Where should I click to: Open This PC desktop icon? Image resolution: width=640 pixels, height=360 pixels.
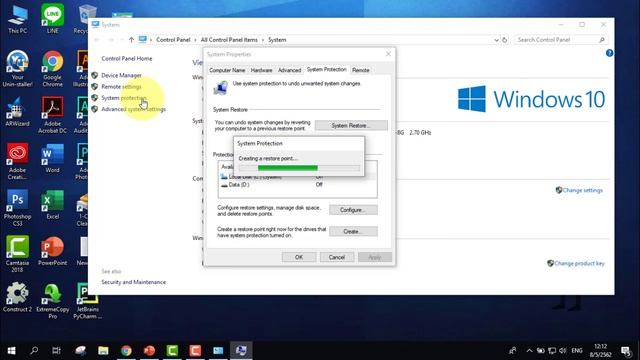click(x=18, y=19)
